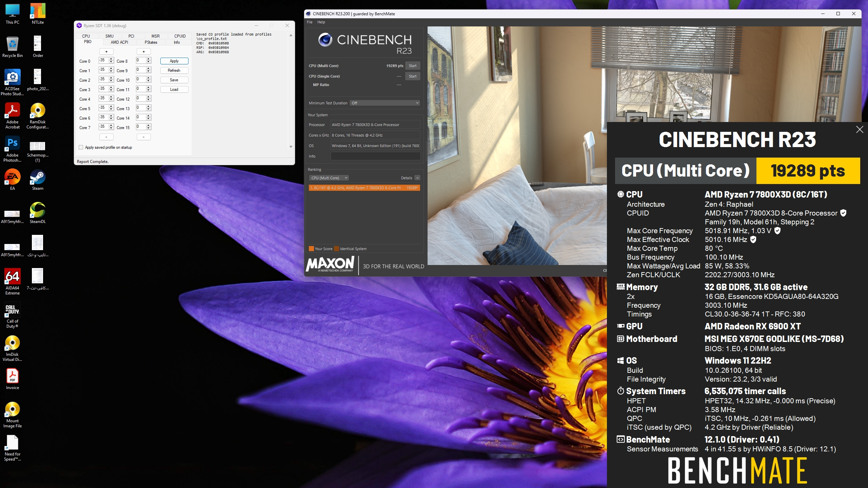Launch Adobe Acrobat from desktop

coord(13,116)
